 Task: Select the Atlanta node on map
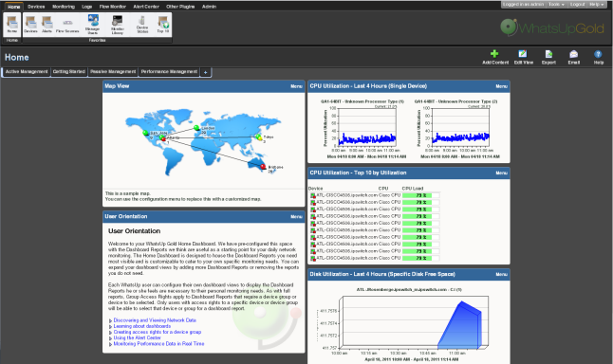click(x=163, y=137)
